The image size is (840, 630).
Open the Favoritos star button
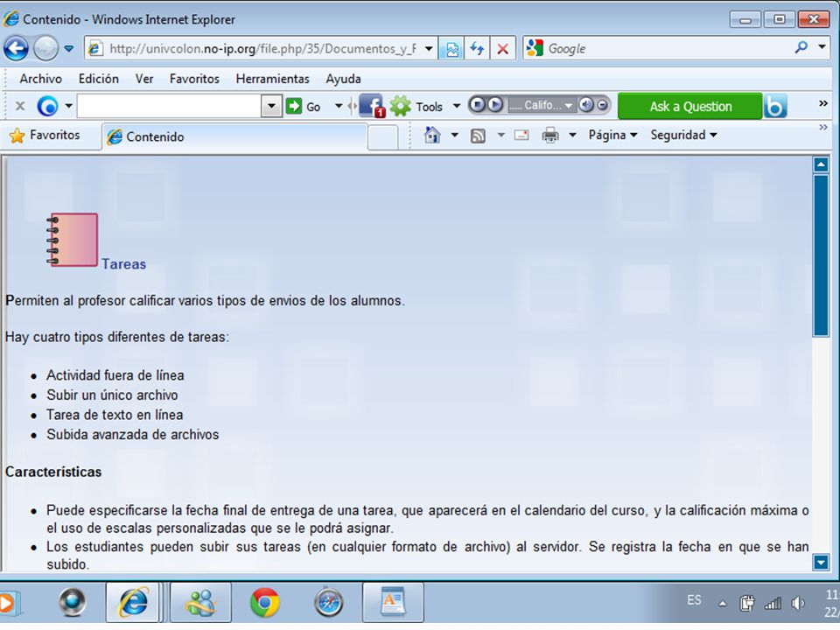pyautogui.click(x=46, y=135)
